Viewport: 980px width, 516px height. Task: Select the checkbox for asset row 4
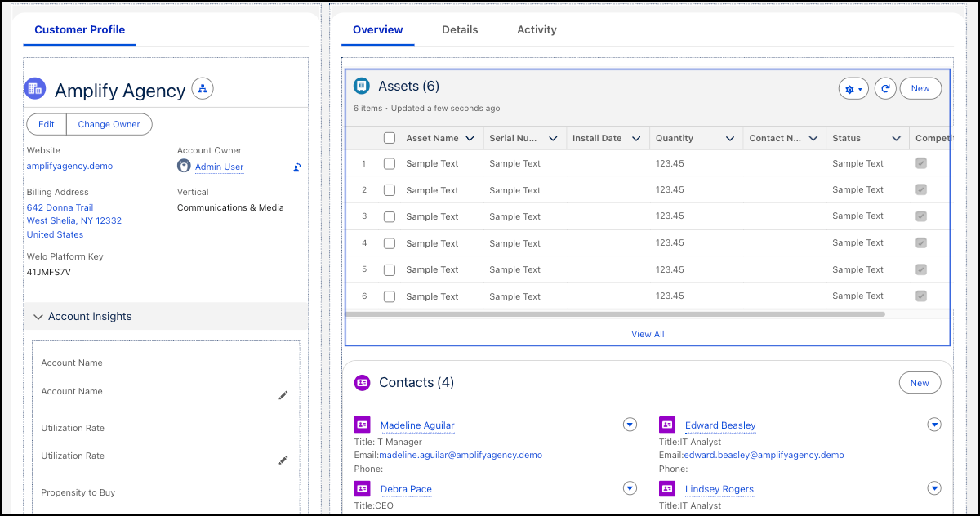[390, 243]
